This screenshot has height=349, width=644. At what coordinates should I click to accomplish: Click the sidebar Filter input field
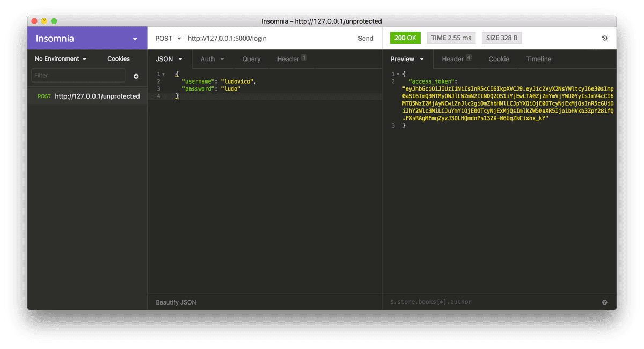click(x=78, y=76)
